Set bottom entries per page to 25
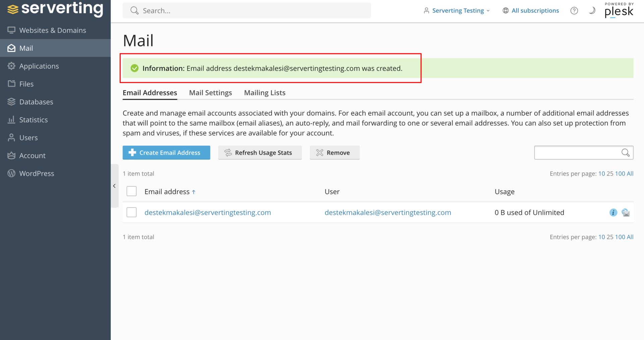Image resolution: width=644 pixels, height=340 pixels. click(x=610, y=237)
